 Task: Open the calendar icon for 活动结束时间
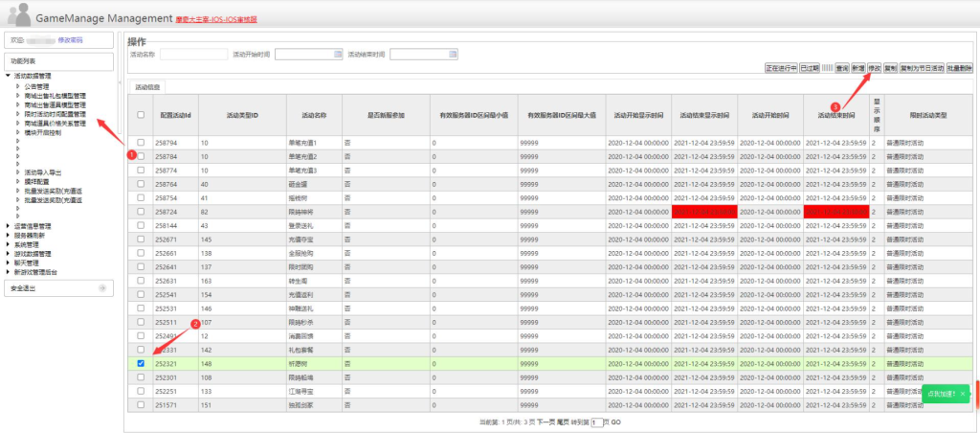click(453, 55)
